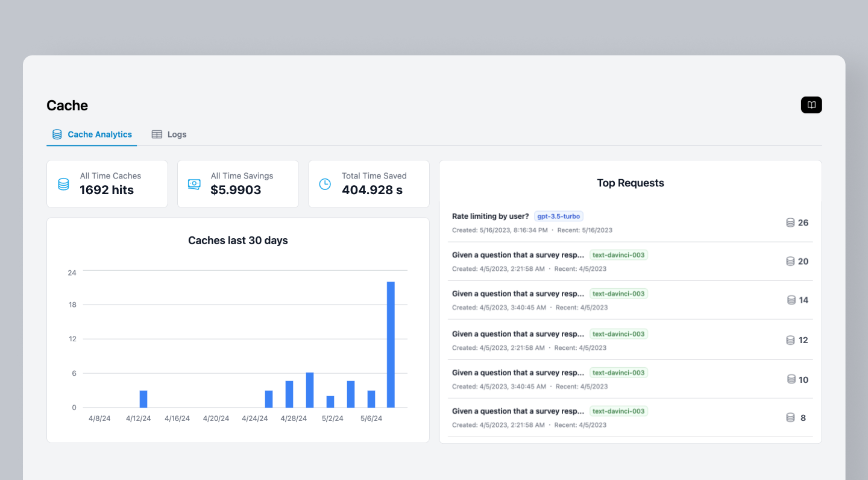Click the database icon beside Cache Analytics

tap(57, 134)
